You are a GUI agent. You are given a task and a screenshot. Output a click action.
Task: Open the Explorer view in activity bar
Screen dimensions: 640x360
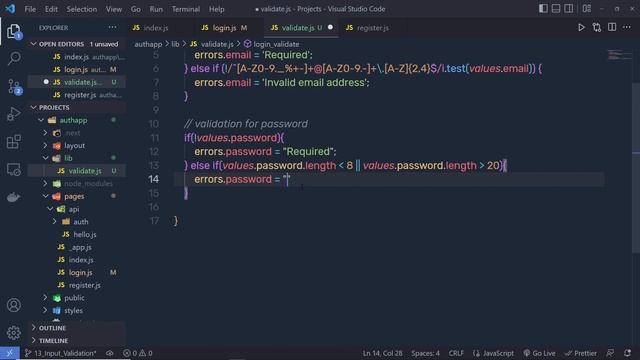pyautogui.click(x=13, y=31)
